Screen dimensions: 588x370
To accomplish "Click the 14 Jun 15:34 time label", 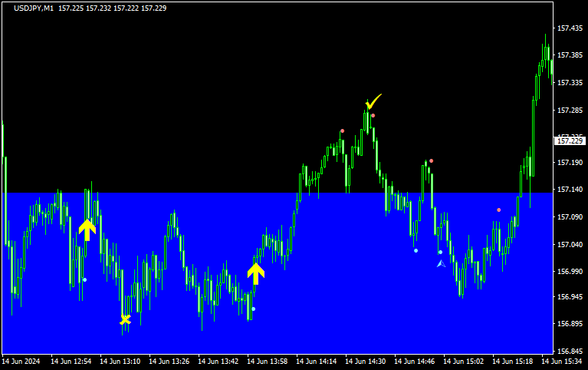I will tap(562, 361).
